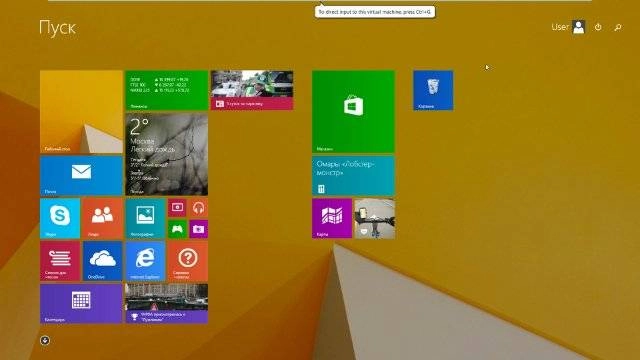The image size is (640, 360).
Task: Open the Help and Tips question-mark tile
Action: 188,261
